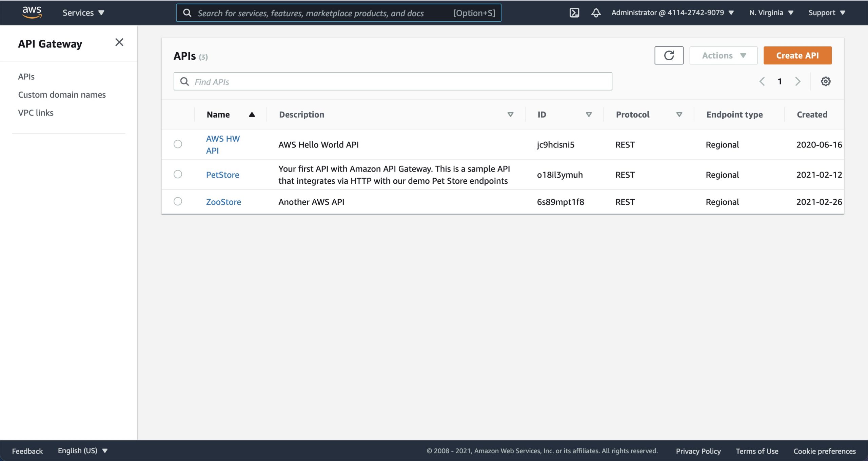The width and height of the screenshot is (868, 461).
Task: Click the ZooStore REST protocol cell
Action: click(x=625, y=202)
